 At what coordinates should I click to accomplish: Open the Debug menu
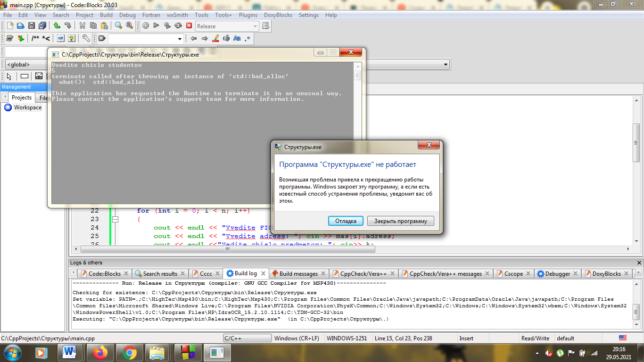click(127, 15)
